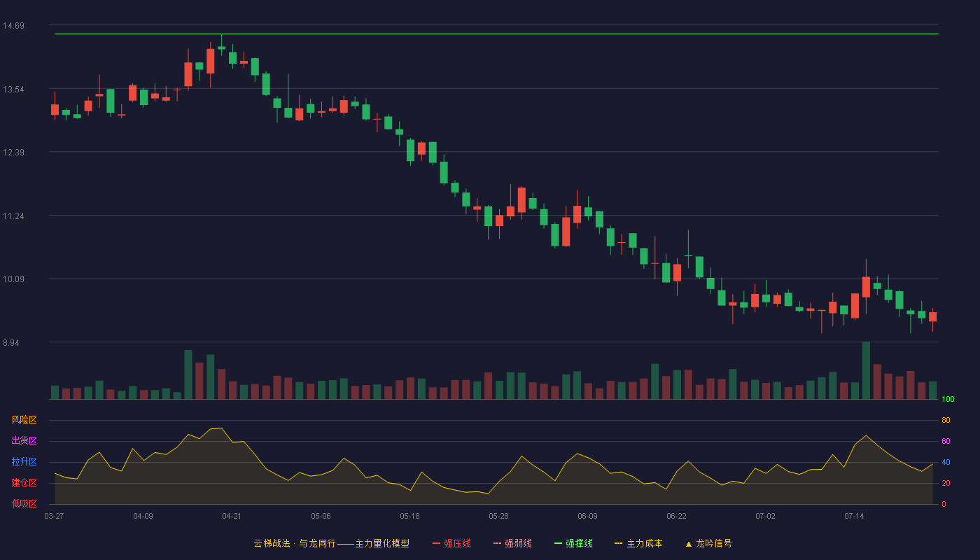Toggle the 强撑线 legend entry
This screenshot has width=980, height=560.
pyautogui.click(x=573, y=543)
